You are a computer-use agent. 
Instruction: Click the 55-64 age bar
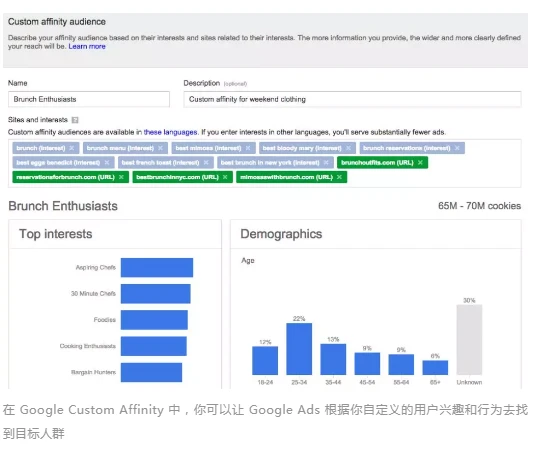click(401, 364)
